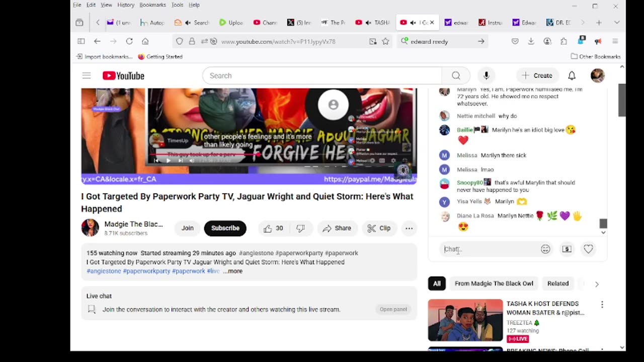Screen dimensions: 644x362
Task: Toggle the Firefox sidebar button
Action: pyautogui.click(x=81, y=41)
